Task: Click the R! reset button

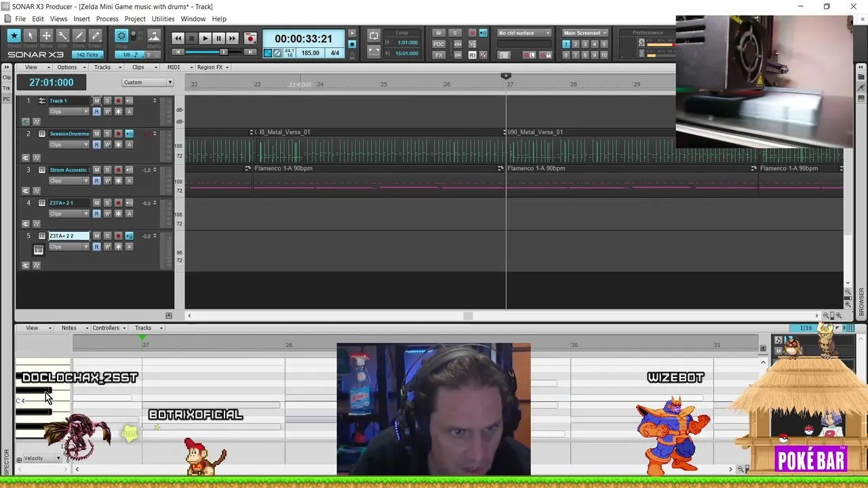Action: 472,55
